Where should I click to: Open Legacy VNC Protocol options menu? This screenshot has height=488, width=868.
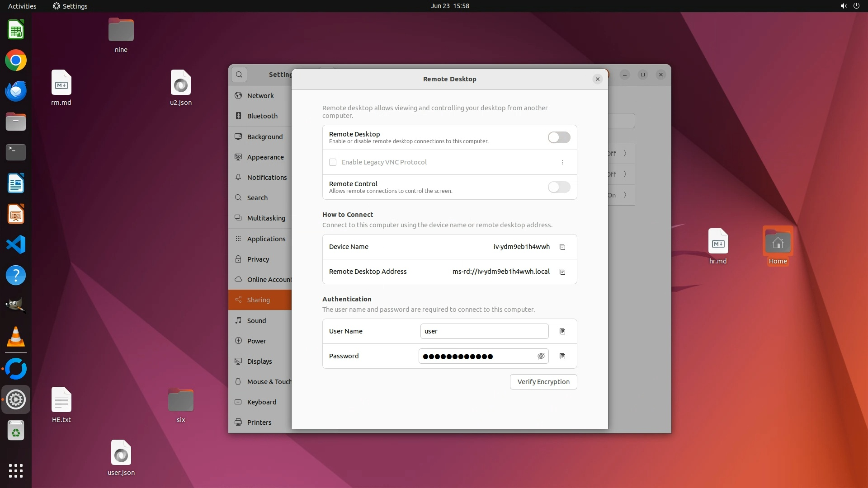click(x=562, y=162)
